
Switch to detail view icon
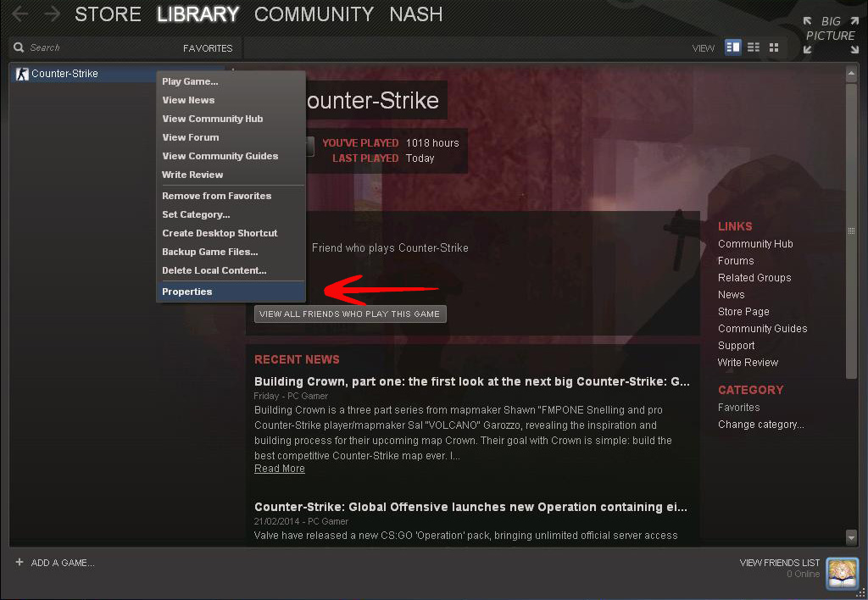(733, 47)
